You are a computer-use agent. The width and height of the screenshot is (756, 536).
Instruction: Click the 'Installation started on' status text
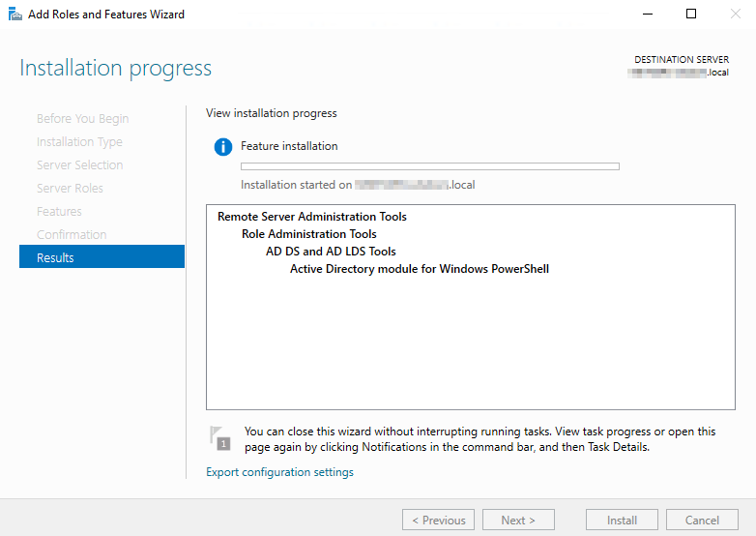click(358, 185)
